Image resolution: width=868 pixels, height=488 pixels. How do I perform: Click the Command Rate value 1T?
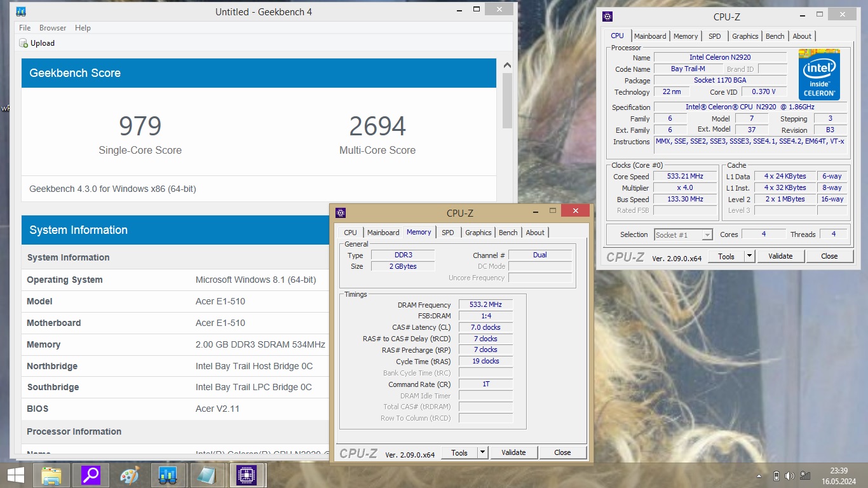(485, 384)
